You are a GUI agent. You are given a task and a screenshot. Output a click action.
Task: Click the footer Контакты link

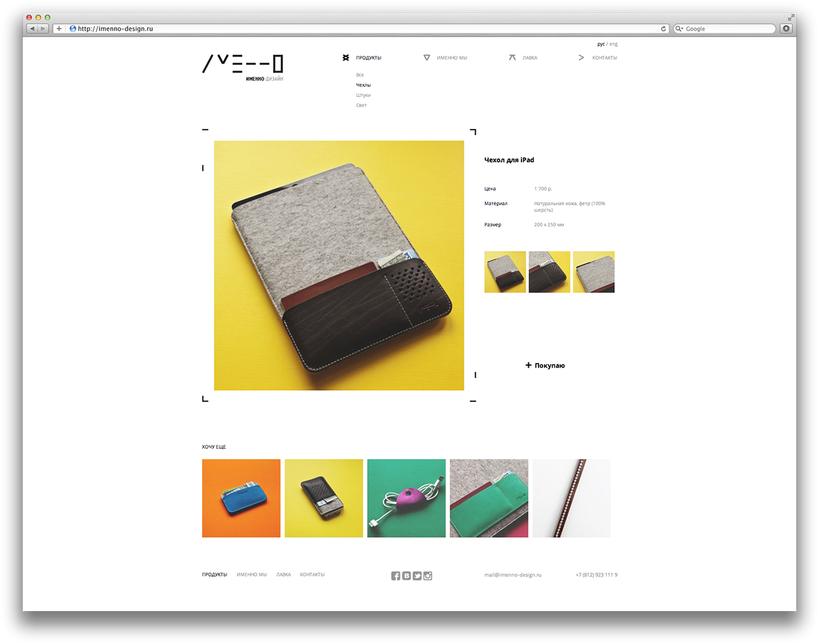point(312,575)
